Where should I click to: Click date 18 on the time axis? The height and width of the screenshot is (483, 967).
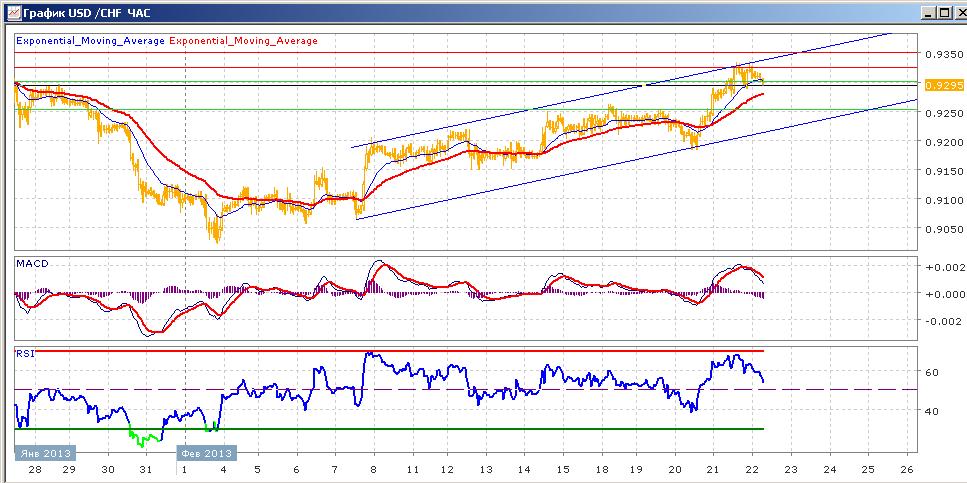600,468
